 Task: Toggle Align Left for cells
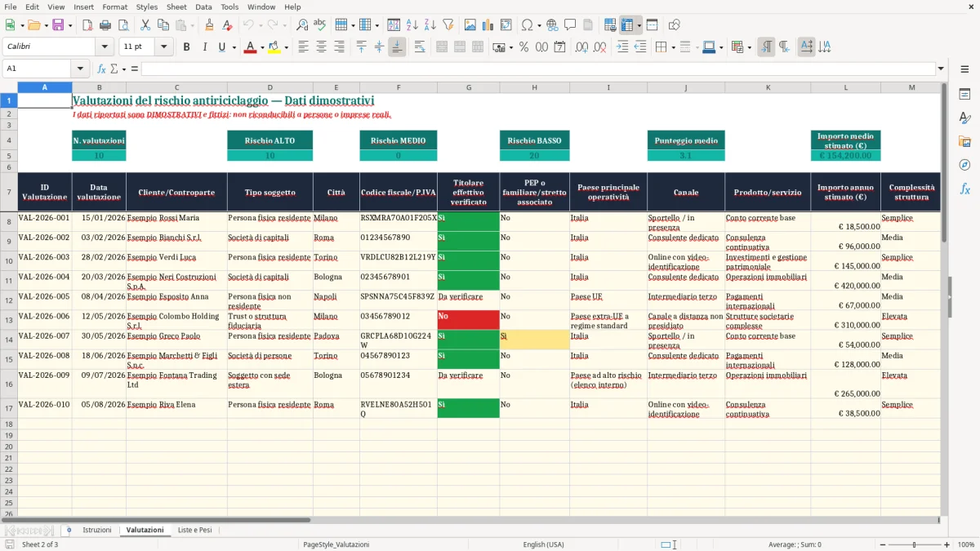304,47
